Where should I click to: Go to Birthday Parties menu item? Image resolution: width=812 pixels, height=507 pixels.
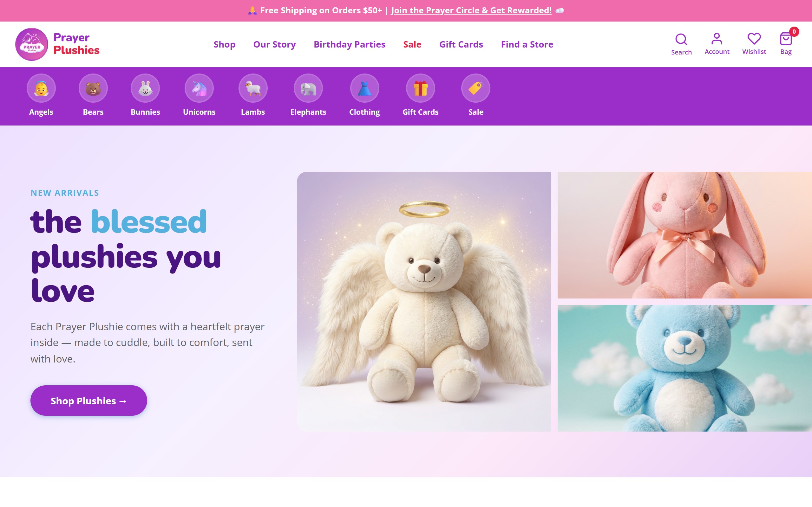coord(349,44)
